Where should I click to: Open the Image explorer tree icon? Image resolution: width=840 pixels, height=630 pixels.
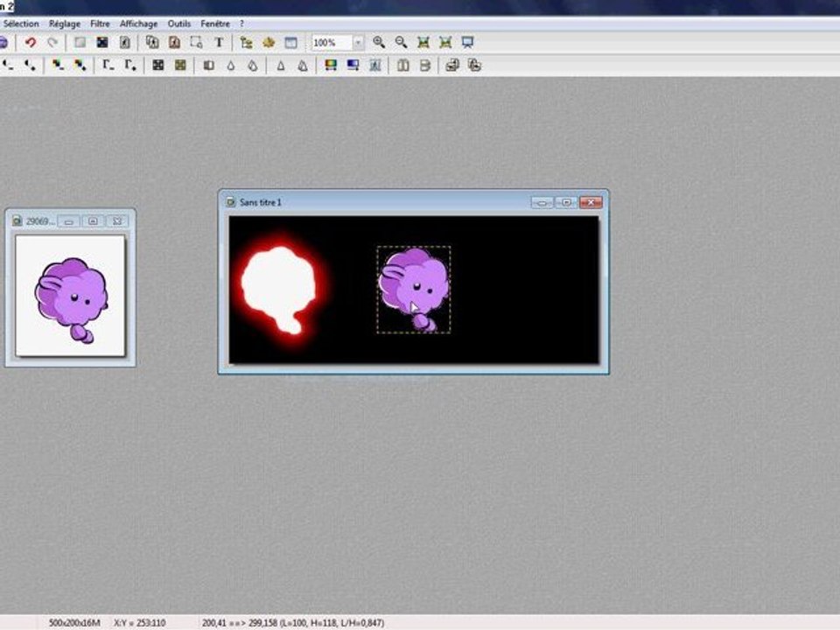click(247, 42)
